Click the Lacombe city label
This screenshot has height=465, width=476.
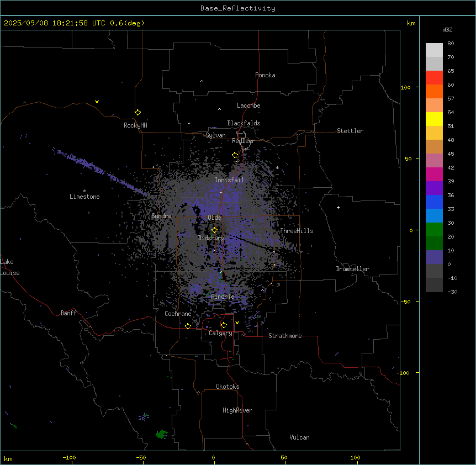click(248, 105)
